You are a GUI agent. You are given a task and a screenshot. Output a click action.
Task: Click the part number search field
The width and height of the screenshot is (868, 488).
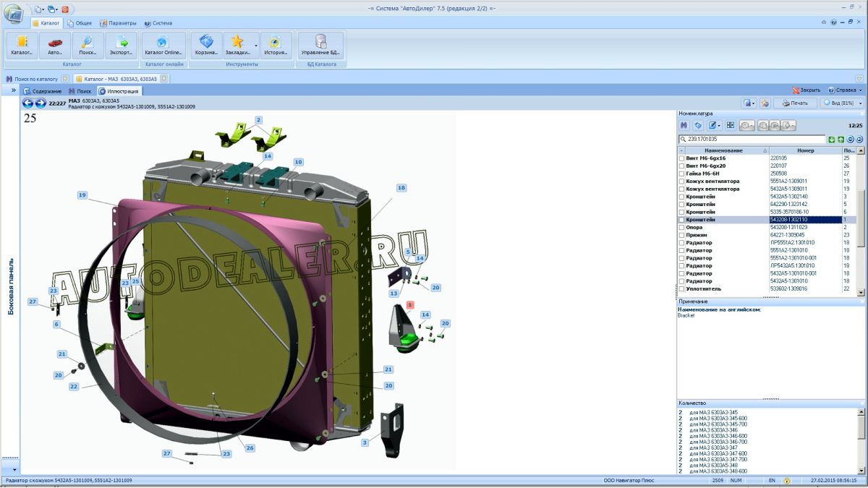[752, 139]
